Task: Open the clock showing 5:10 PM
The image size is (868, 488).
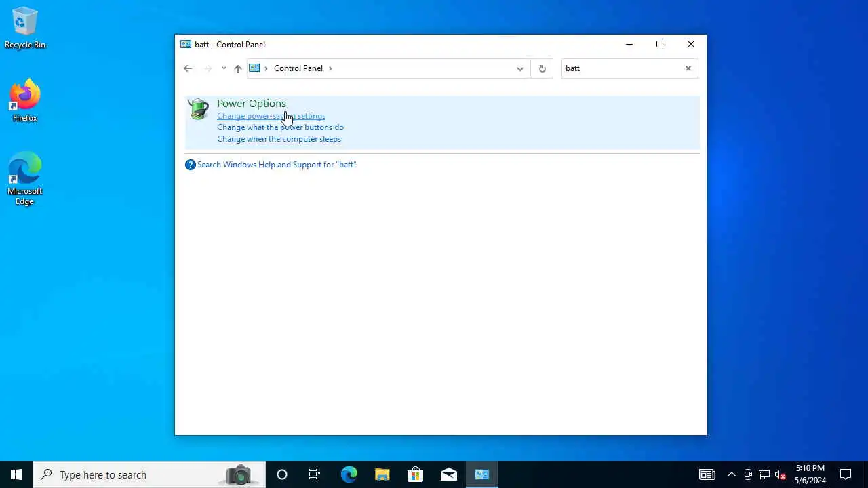Action: coord(810,474)
